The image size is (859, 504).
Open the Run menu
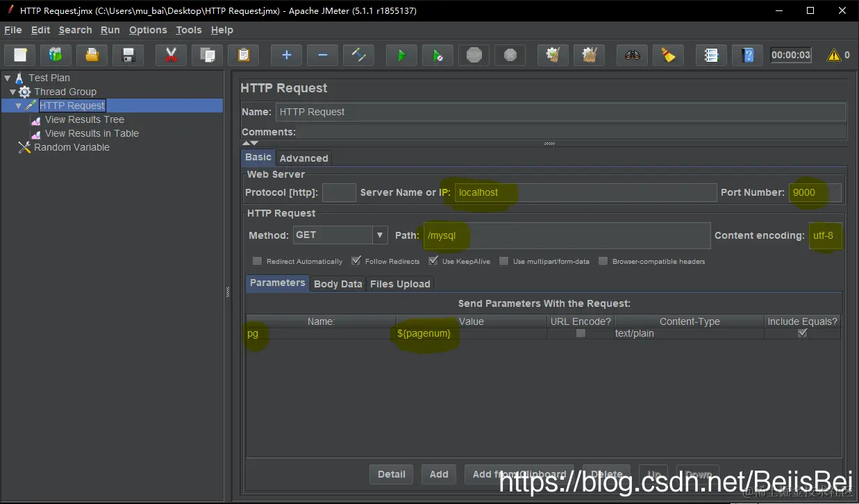point(110,30)
